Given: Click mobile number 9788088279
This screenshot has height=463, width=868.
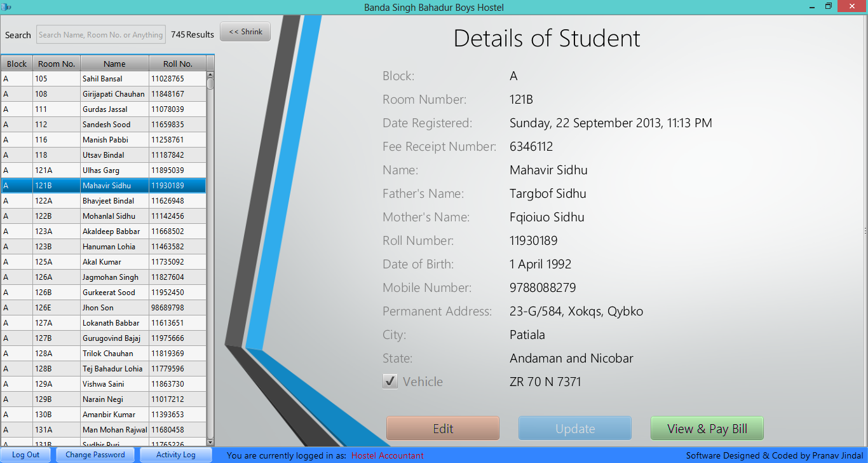Looking at the screenshot, I should point(543,287).
